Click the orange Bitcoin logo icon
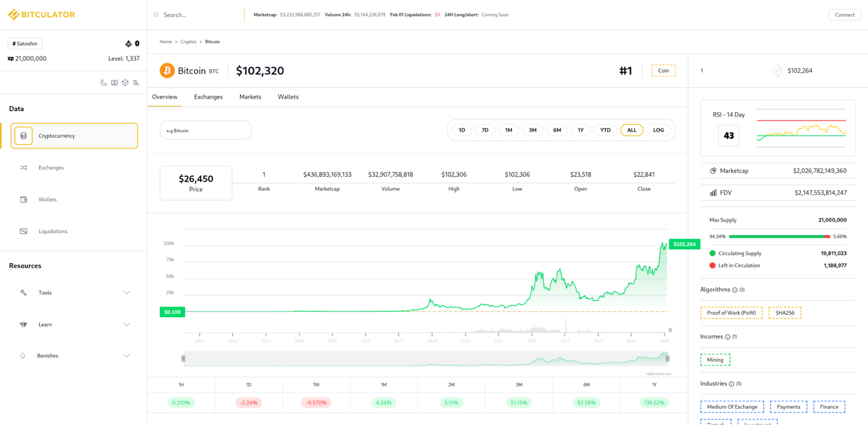868x425 pixels. (167, 70)
